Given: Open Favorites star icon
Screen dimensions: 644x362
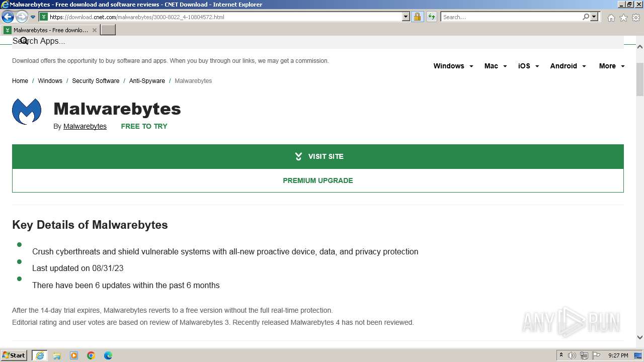Looking at the screenshot, I should (623, 18).
